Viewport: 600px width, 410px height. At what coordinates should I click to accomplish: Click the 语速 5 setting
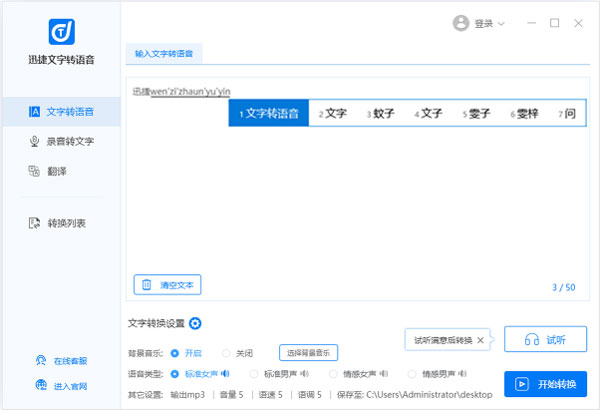click(271, 395)
